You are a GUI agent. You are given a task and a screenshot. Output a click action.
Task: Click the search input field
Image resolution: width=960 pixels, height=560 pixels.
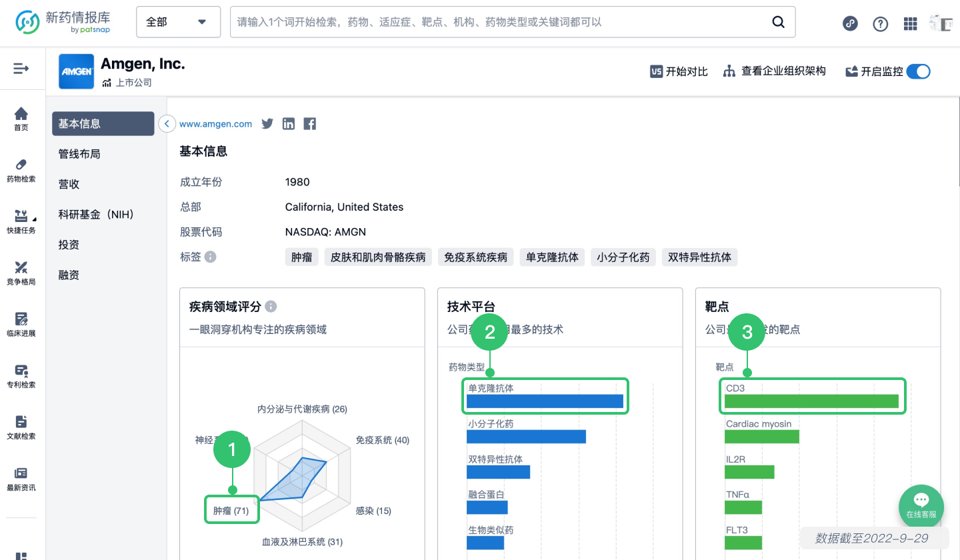(x=500, y=22)
